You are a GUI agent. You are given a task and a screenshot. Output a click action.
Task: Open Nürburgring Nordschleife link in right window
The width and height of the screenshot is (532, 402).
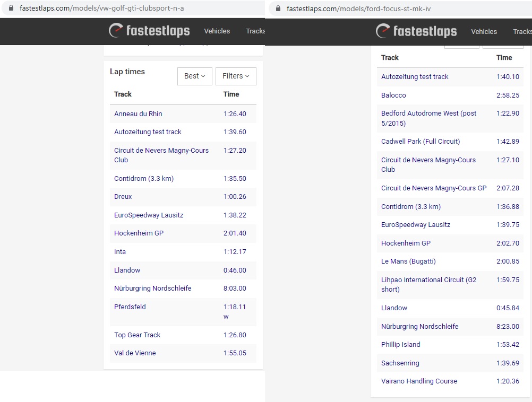coord(419,326)
